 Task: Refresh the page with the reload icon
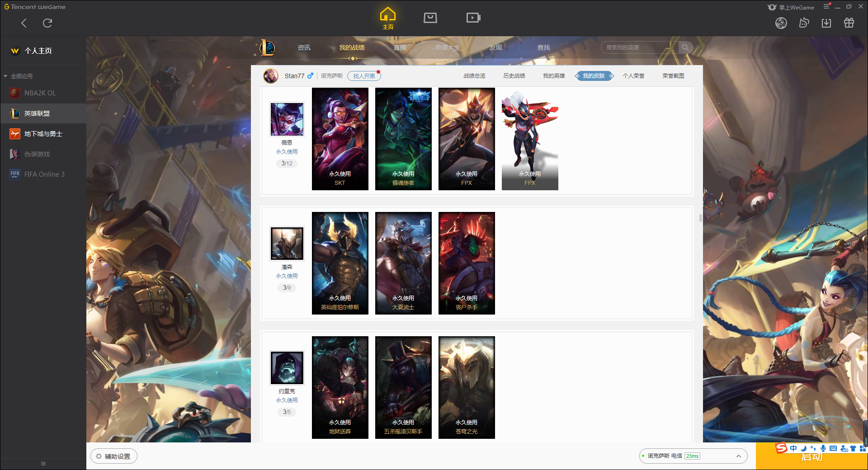pos(47,23)
